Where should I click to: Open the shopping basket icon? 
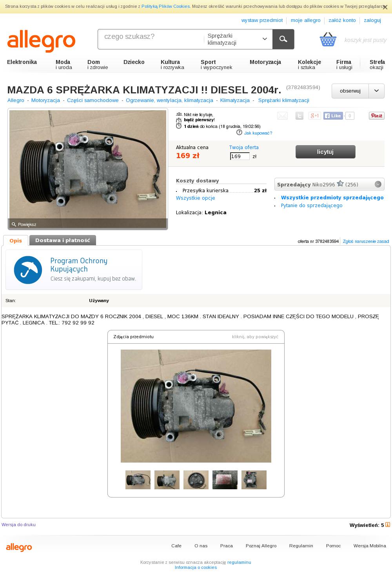tap(328, 40)
